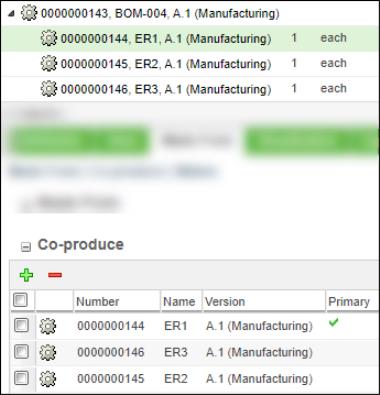Click unit 'each' in the ER2 tree row
The height and width of the screenshot is (395, 380).
(x=333, y=63)
